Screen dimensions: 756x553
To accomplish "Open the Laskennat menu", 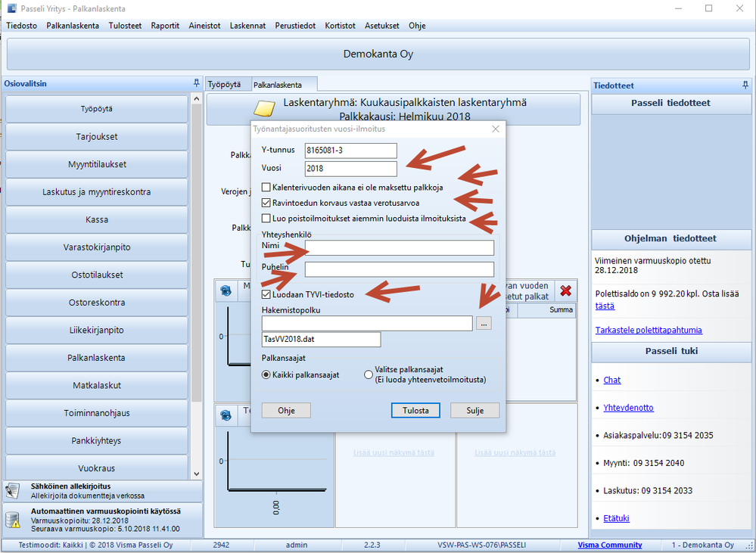I will [x=247, y=26].
